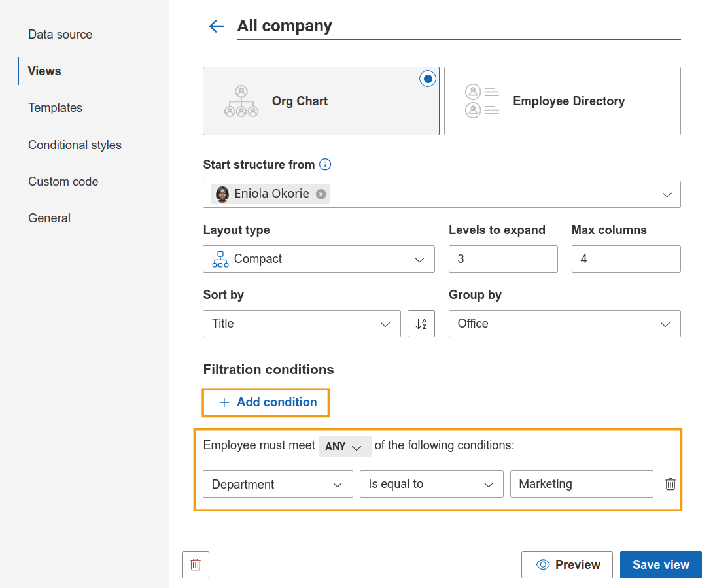The width and height of the screenshot is (713, 588).
Task: Open the Start structure from info tooltip
Action: 325,164
